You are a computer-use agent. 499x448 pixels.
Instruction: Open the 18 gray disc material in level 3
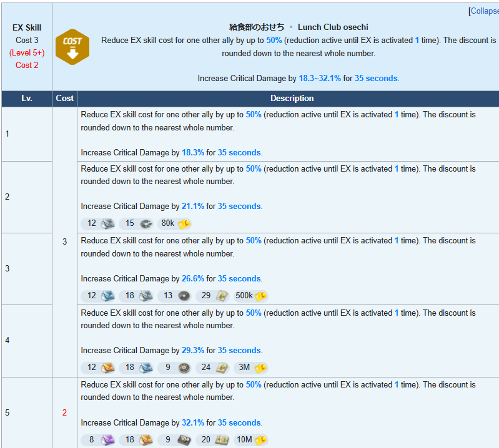click(136, 296)
